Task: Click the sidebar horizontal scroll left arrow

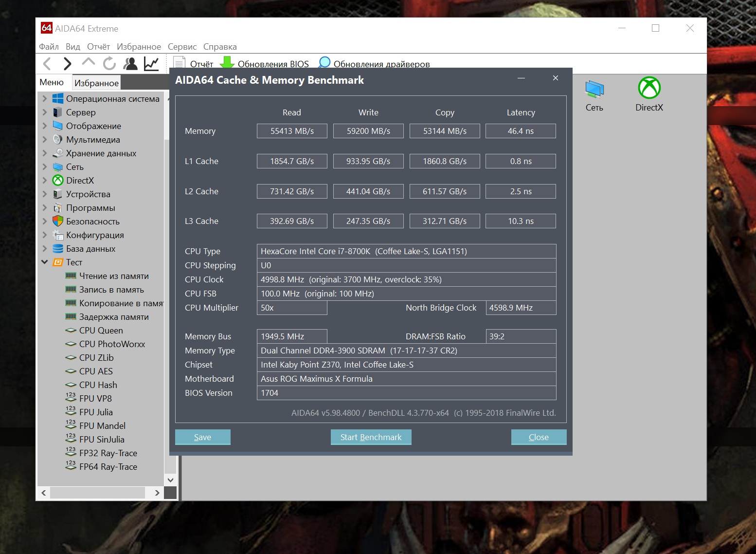Action: pos(44,493)
